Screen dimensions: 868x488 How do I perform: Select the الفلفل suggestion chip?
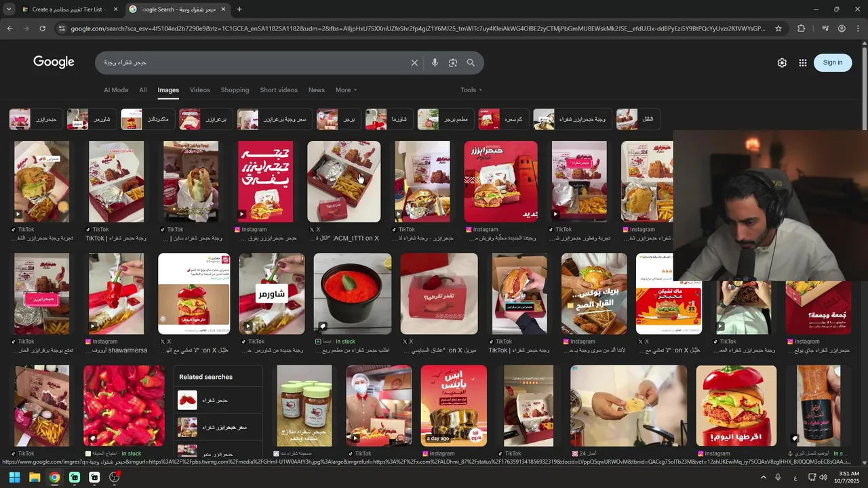637,119
